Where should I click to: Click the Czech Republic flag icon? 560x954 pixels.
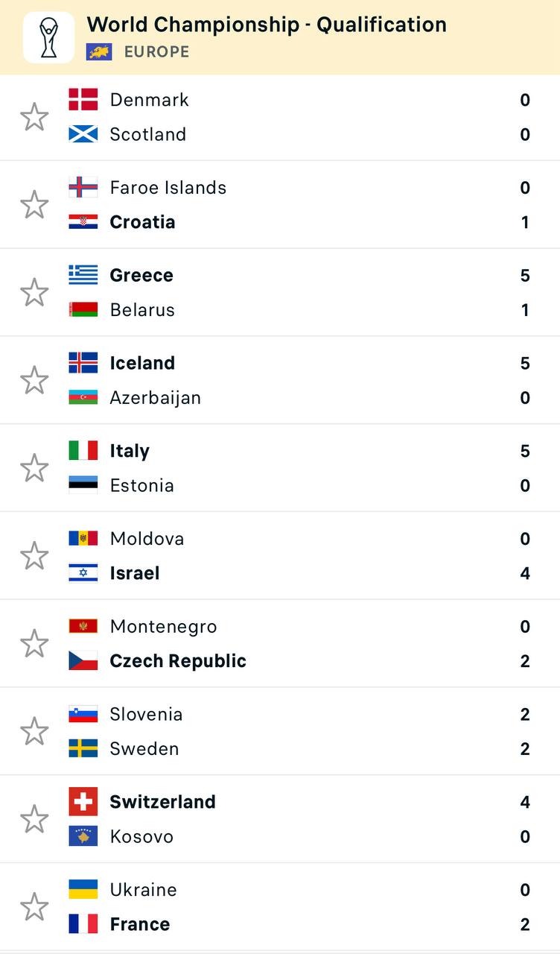(83, 661)
